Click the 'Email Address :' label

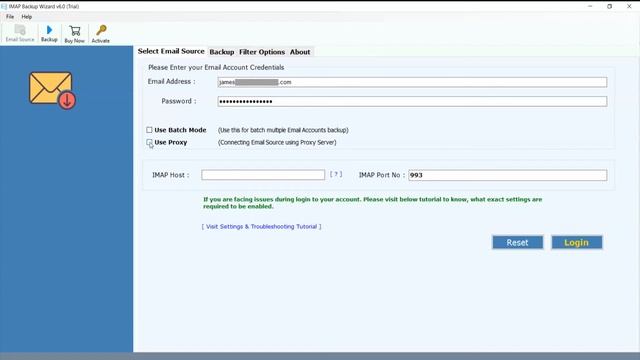point(171,82)
